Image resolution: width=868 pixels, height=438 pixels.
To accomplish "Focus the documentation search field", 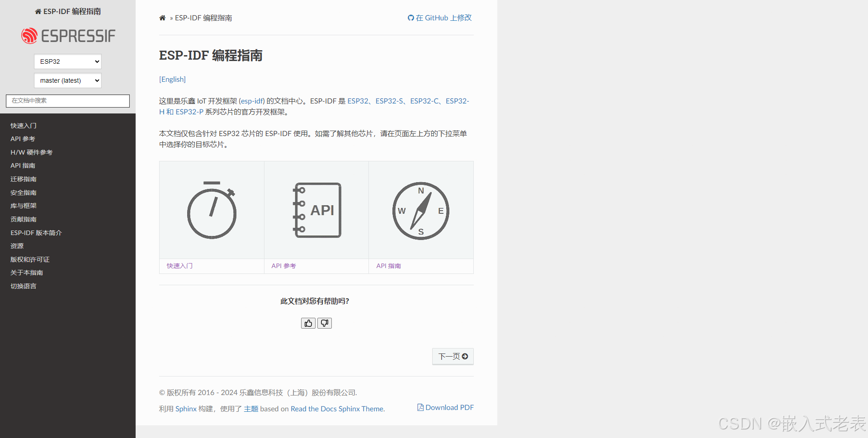I will [x=68, y=101].
